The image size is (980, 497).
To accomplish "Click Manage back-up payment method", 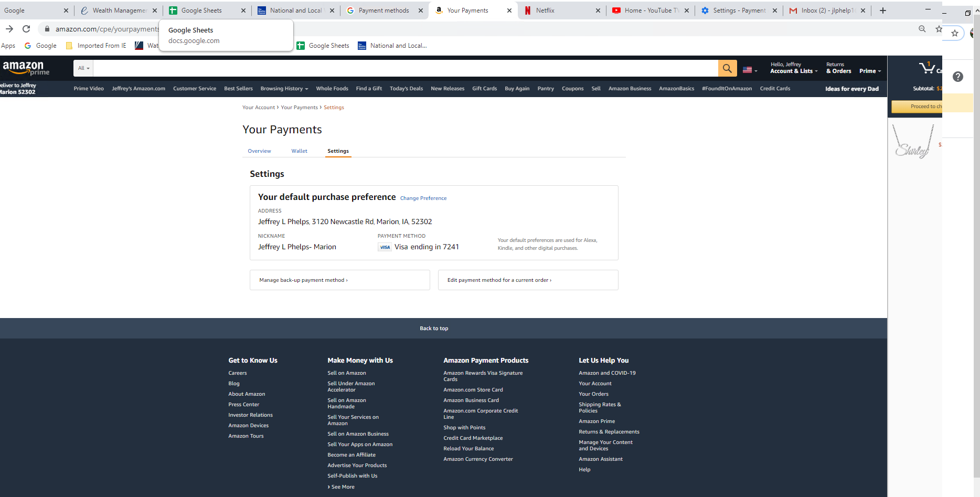I will coord(340,280).
